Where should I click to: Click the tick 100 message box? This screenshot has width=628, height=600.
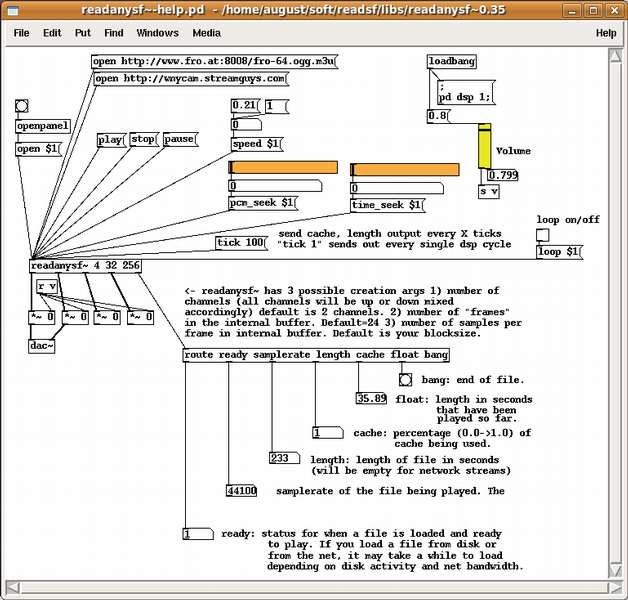242,243
